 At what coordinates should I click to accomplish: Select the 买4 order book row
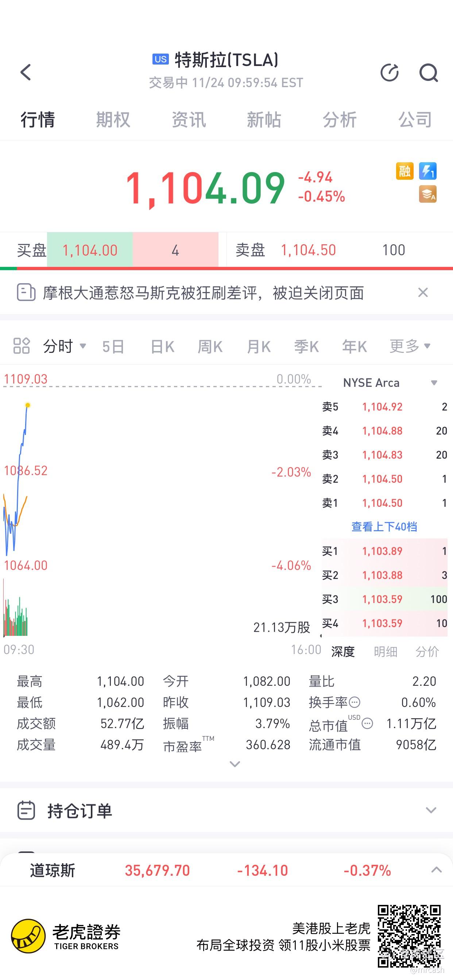(x=384, y=623)
